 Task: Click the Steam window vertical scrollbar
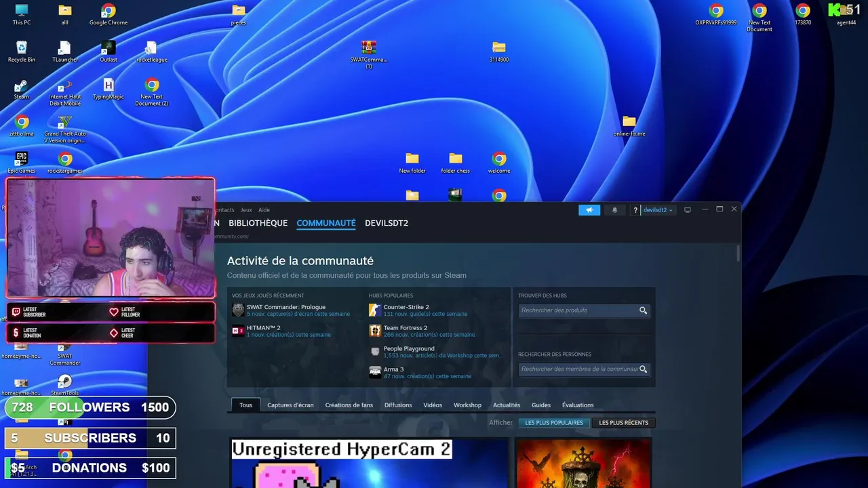(x=738, y=254)
